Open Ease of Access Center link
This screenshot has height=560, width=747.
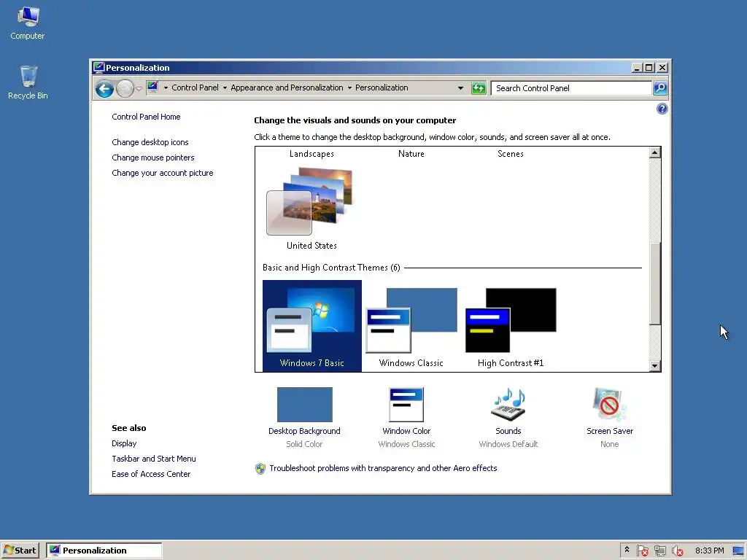click(x=151, y=474)
